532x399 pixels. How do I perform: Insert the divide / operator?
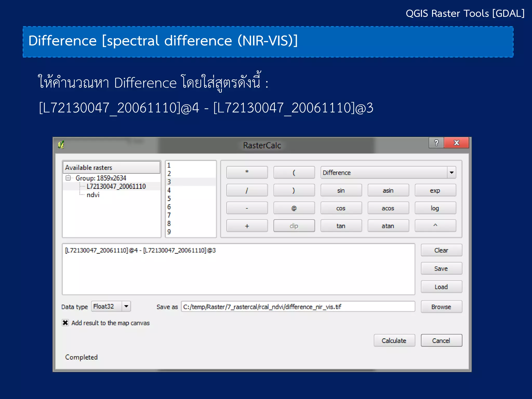[247, 190]
